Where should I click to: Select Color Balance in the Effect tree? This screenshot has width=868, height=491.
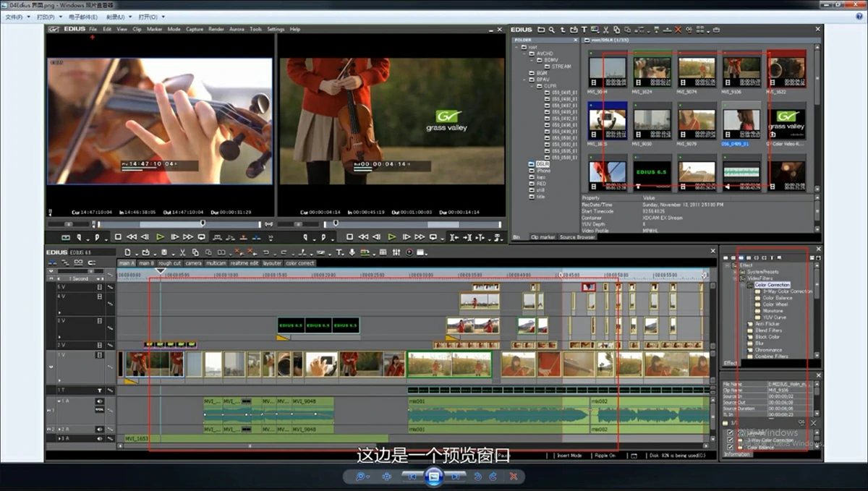pos(777,298)
